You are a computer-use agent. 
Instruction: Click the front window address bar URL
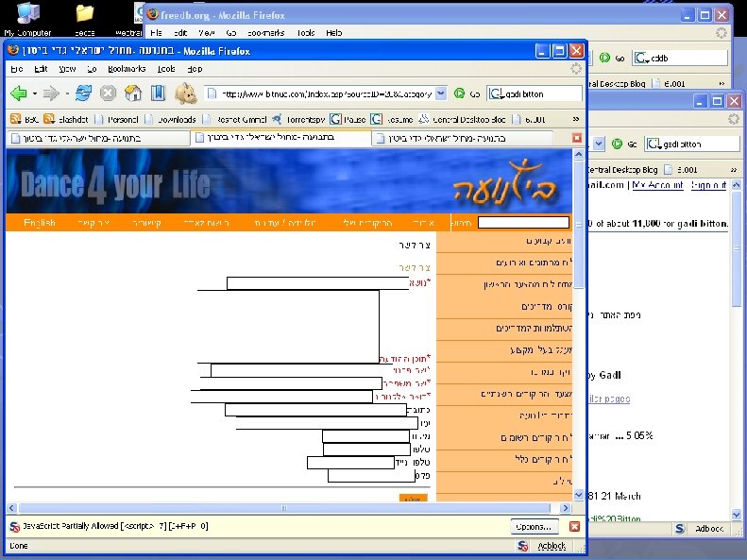coord(327,93)
